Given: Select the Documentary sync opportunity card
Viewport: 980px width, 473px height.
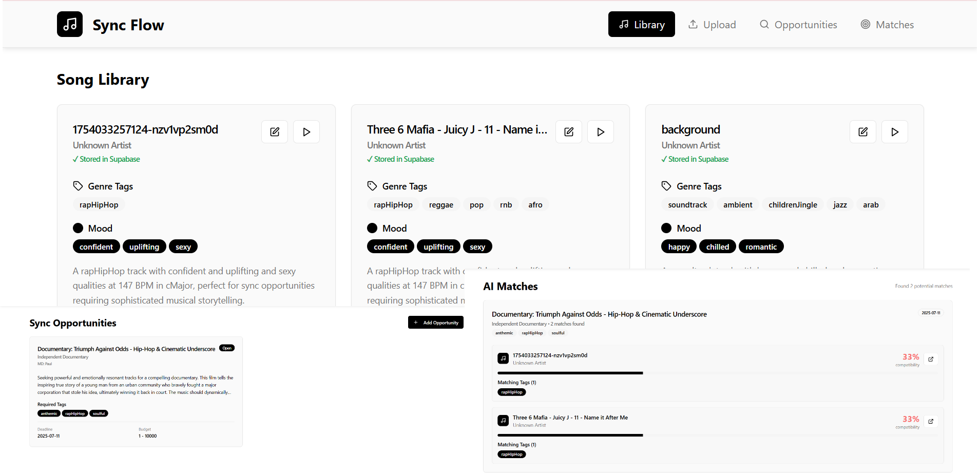Looking at the screenshot, I should tap(136, 391).
